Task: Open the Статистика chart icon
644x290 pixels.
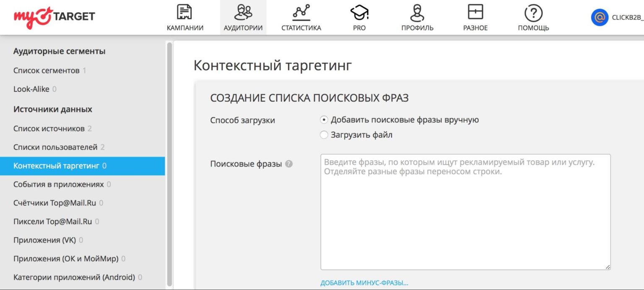Action: coord(301,13)
